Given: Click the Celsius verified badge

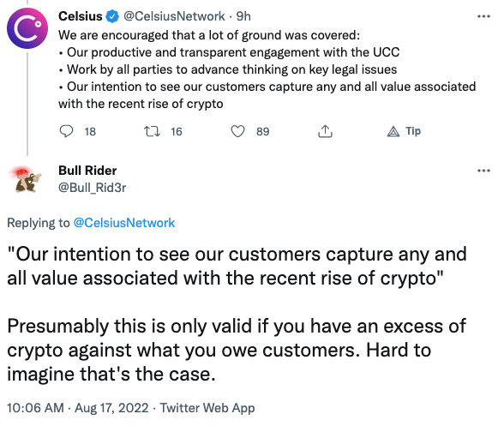Looking at the screenshot, I should click(112, 16).
